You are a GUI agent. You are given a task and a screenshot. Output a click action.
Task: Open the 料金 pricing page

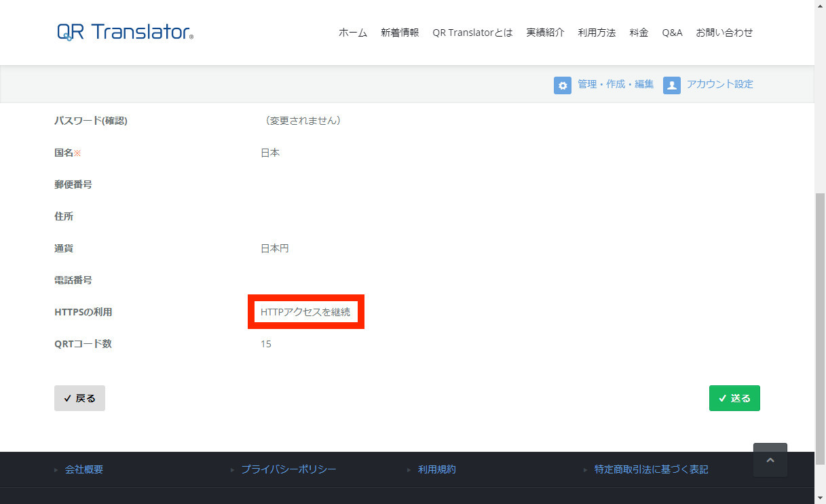pyautogui.click(x=639, y=33)
